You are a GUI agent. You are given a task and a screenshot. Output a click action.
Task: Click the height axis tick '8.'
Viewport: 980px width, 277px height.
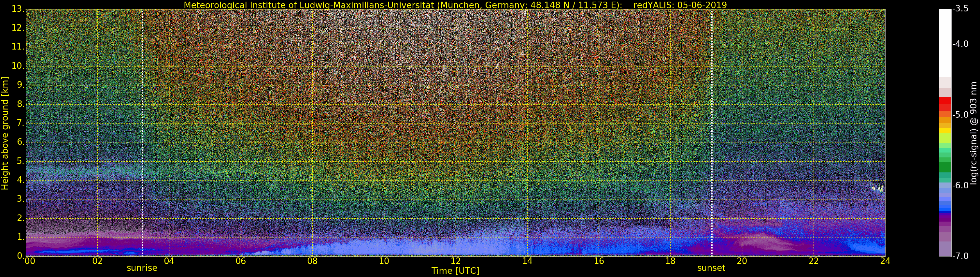[x=21, y=104]
